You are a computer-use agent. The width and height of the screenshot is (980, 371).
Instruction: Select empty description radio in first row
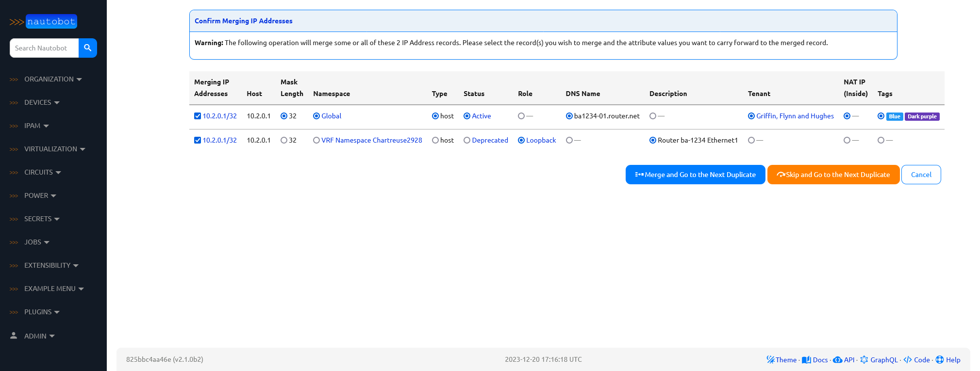point(653,116)
